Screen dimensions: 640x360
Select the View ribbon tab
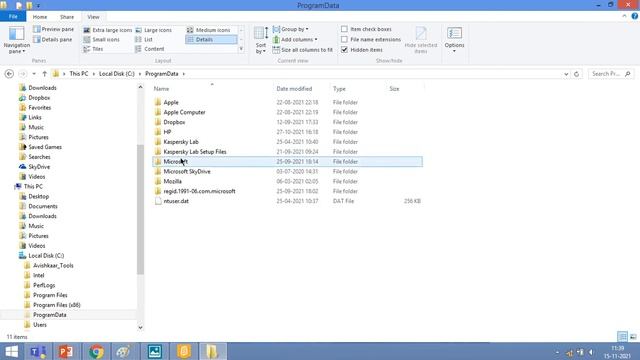pos(93,17)
